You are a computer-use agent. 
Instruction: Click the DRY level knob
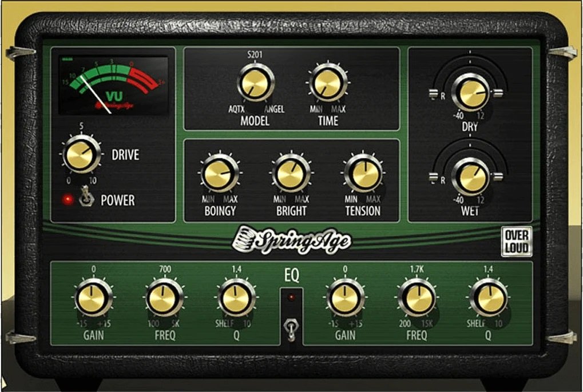coord(470,91)
